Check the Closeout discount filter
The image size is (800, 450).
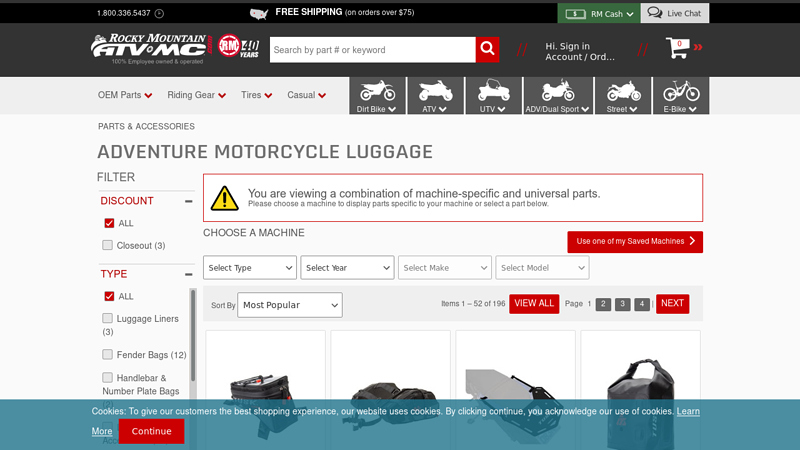108,245
